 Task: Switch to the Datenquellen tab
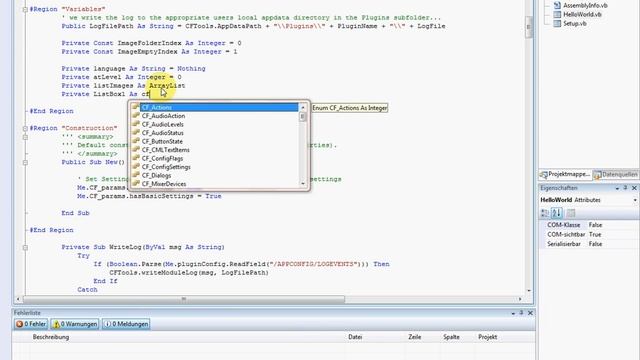616,174
